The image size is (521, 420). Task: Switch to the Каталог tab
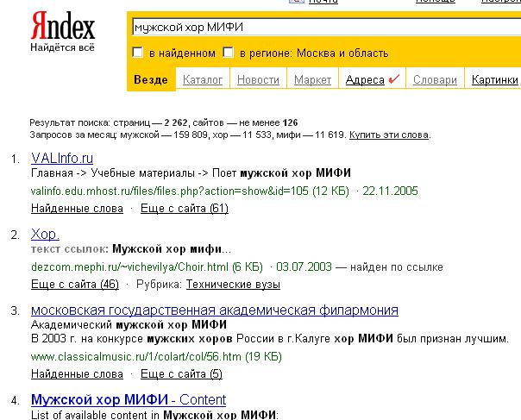[203, 79]
